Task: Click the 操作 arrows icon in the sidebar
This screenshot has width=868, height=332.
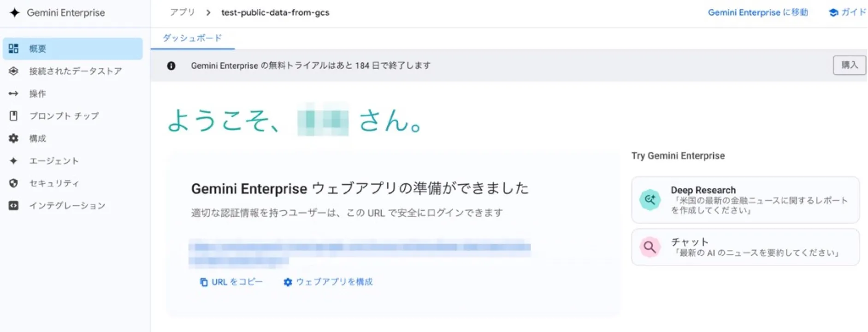Action: [x=14, y=94]
